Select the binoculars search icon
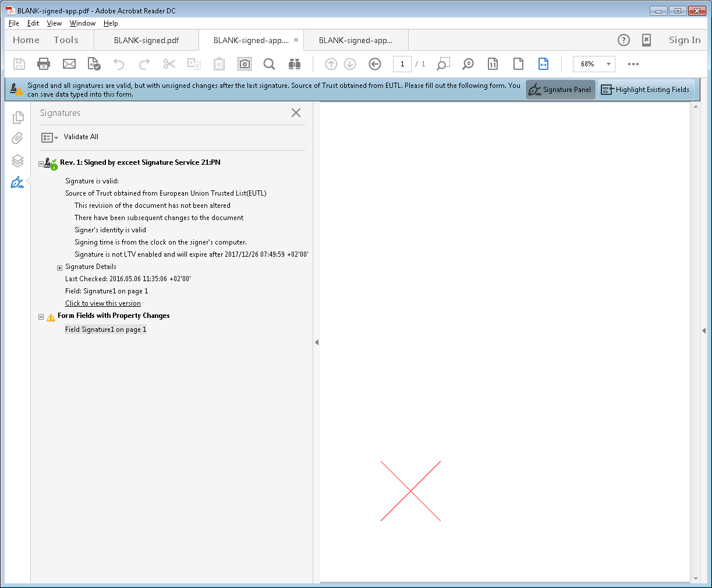 (x=294, y=63)
